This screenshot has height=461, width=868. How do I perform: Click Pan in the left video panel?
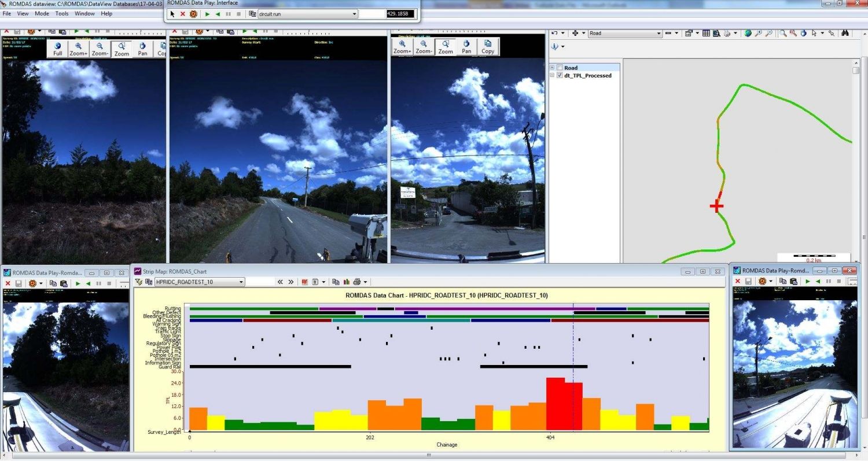[142, 49]
